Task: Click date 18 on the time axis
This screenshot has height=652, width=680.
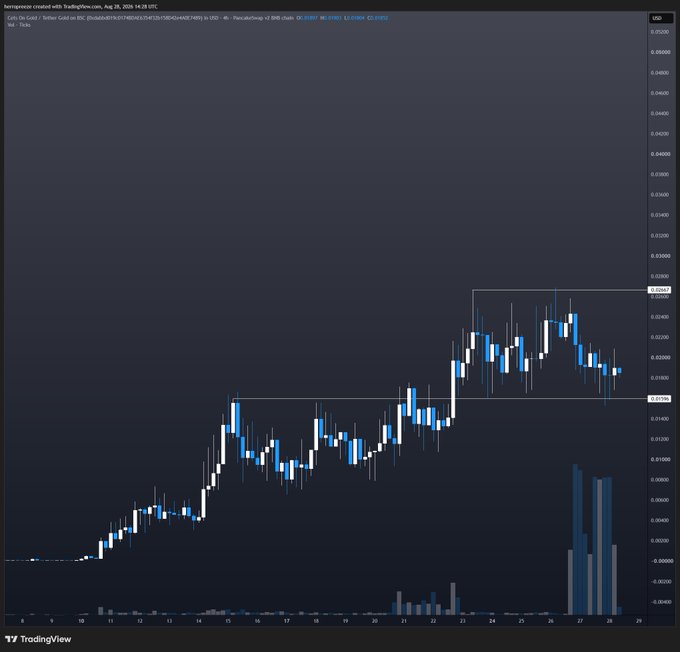Action: (x=316, y=621)
